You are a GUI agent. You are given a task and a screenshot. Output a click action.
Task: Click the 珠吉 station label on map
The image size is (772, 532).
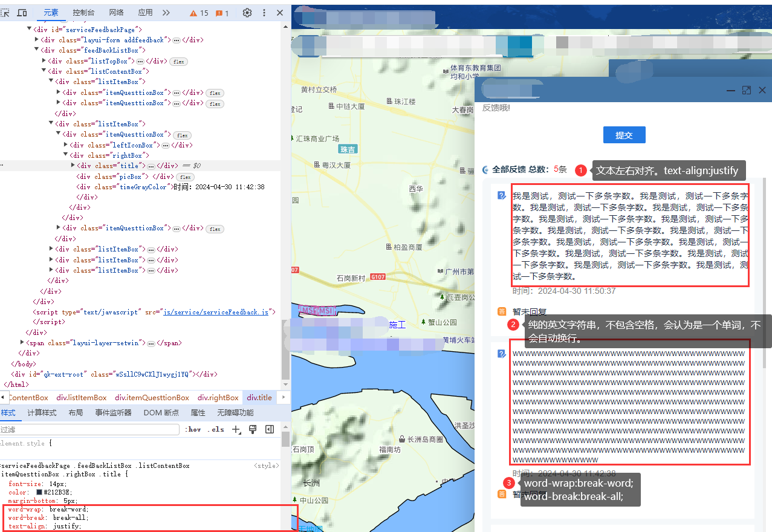pyautogui.click(x=348, y=149)
